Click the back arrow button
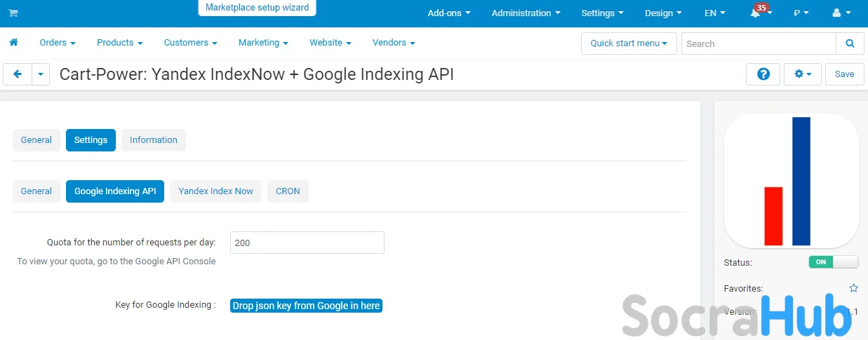 click(18, 74)
